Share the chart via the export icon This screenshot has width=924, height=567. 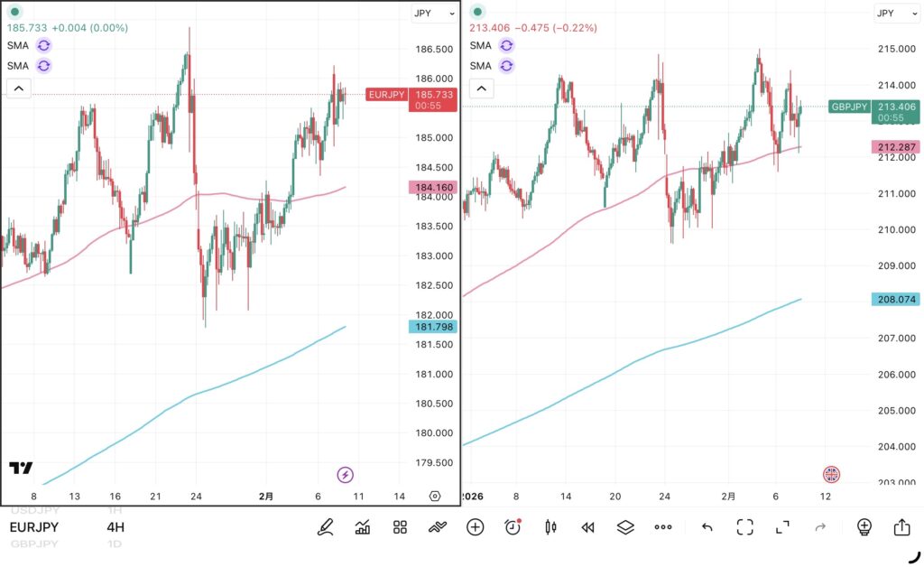click(901, 527)
